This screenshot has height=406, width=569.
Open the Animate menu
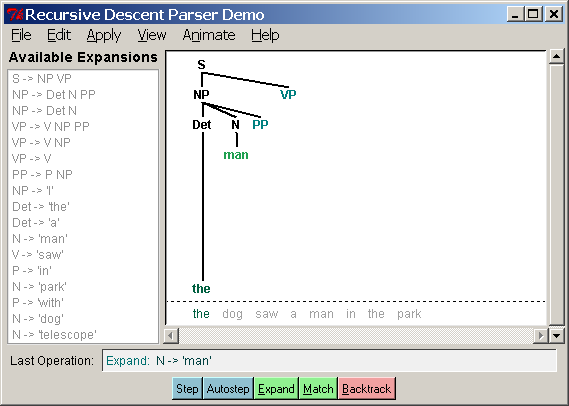pyautogui.click(x=209, y=35)
